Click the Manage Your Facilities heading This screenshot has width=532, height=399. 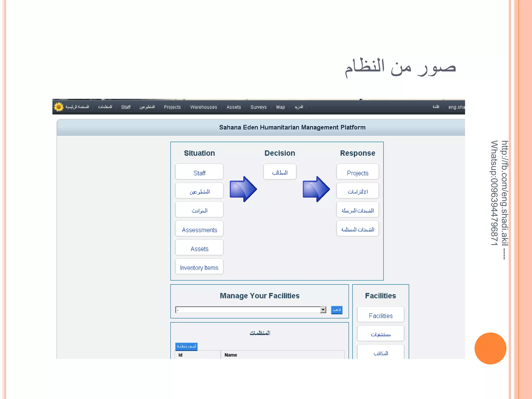click(260, 296)
